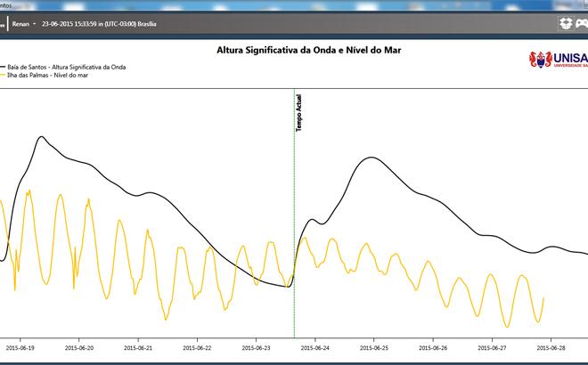The width and height of the screenshot is (588, 365).
Task: Toggle the Baía de Santos wave height series
Action: pos(67,67)
